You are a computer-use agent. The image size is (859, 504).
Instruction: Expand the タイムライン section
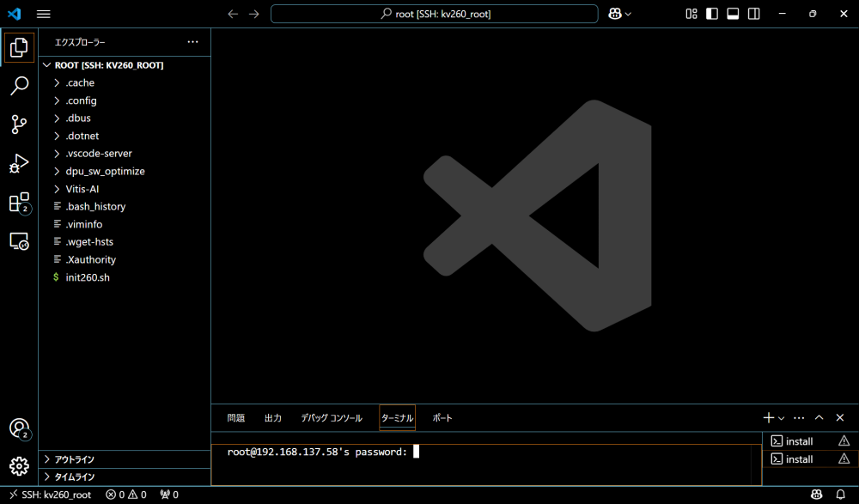click(x=125, y=477)
